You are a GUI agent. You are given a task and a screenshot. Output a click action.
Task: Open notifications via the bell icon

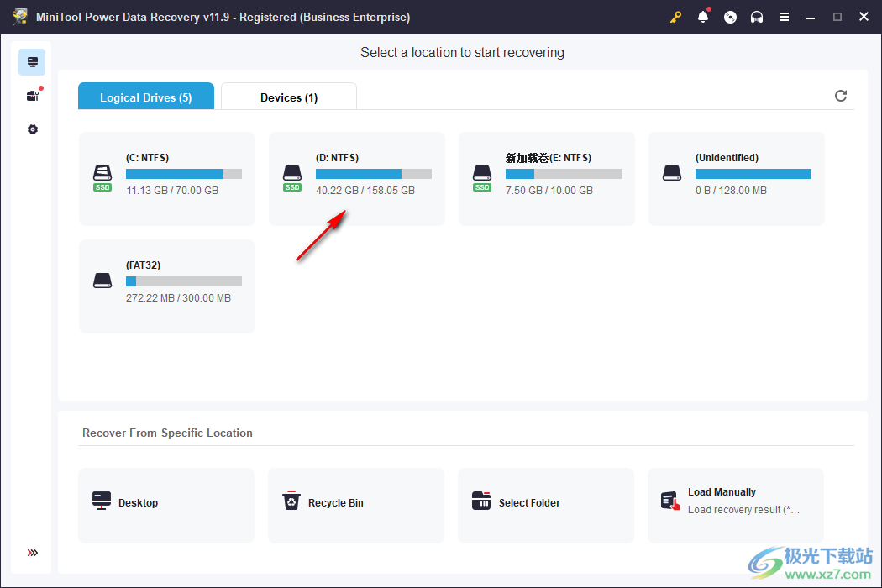(703, 16)
